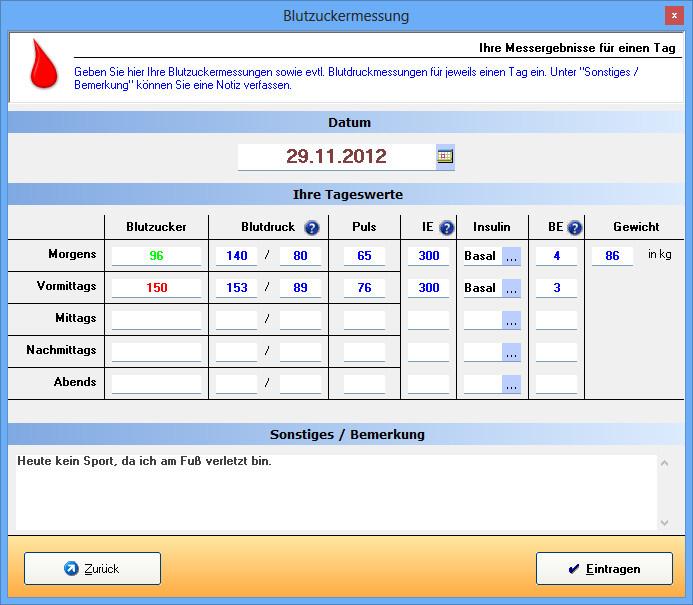Select Vormittags Blutzucker field with 150
The width and height of the screenshot is (693, 605).
(x=156, y=288)
